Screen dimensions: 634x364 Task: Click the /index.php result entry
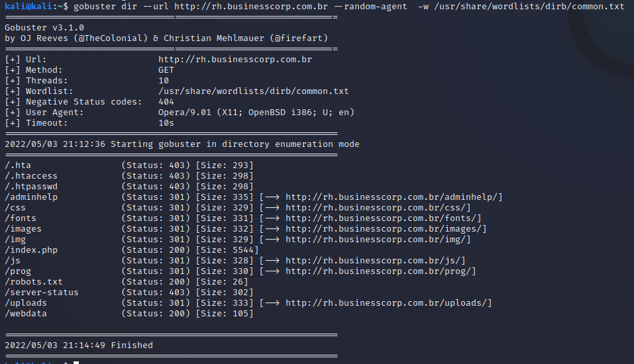(x=31, y=250)
